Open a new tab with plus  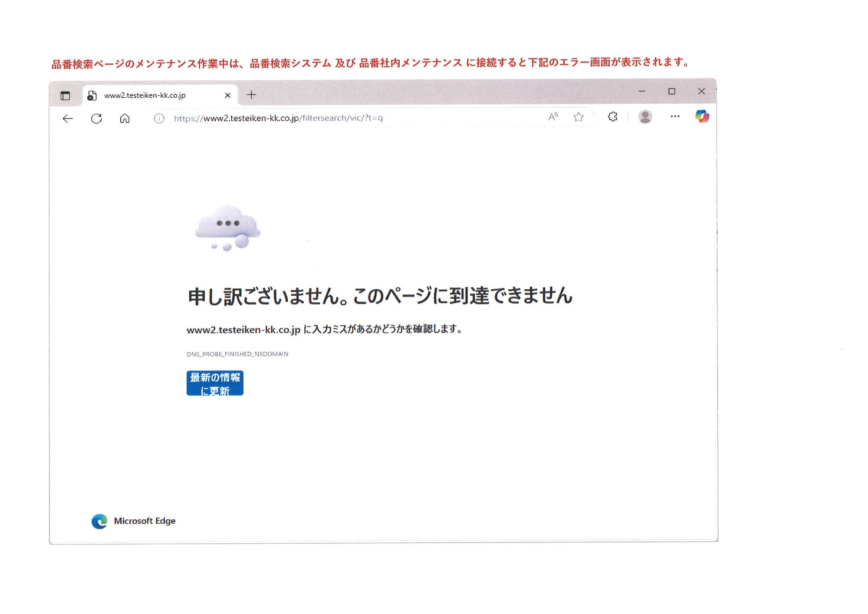251,95
